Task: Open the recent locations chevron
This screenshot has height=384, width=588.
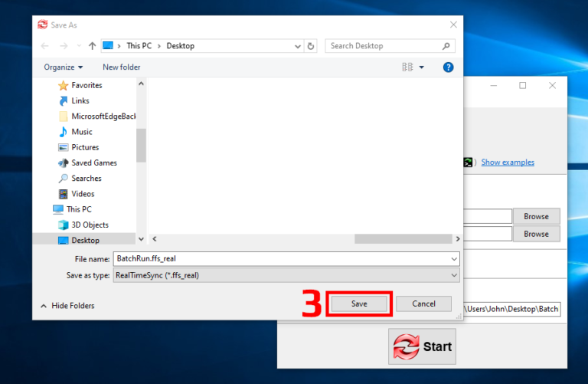Action: tap(79, 46)
